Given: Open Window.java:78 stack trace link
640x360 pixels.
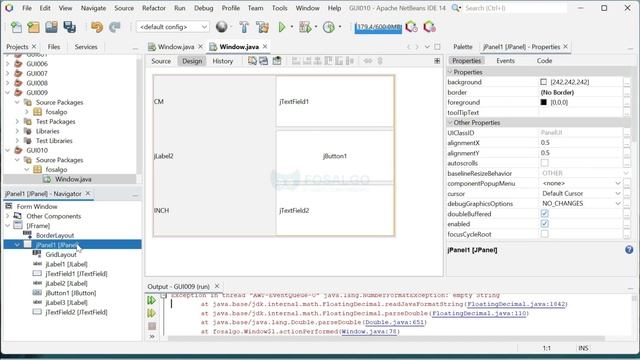Looking at the screenshot, I should [369, 331].
